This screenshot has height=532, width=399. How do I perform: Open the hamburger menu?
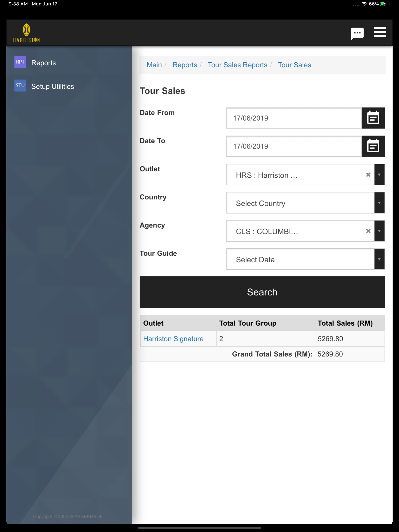click(380, 32)
